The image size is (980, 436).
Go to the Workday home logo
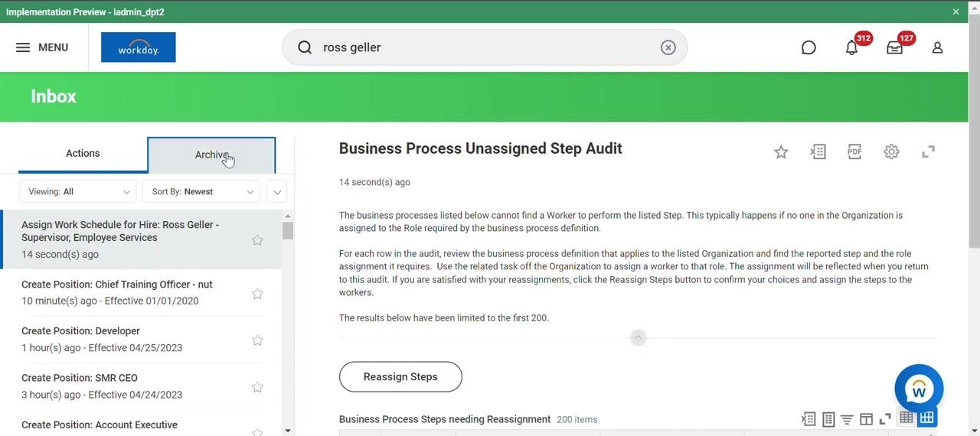coord(139,47)
